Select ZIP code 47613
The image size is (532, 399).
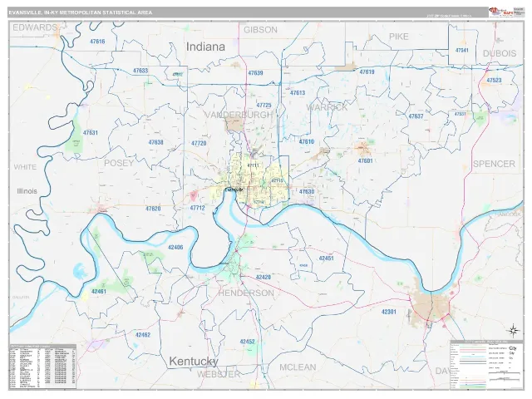click(298, 92)
